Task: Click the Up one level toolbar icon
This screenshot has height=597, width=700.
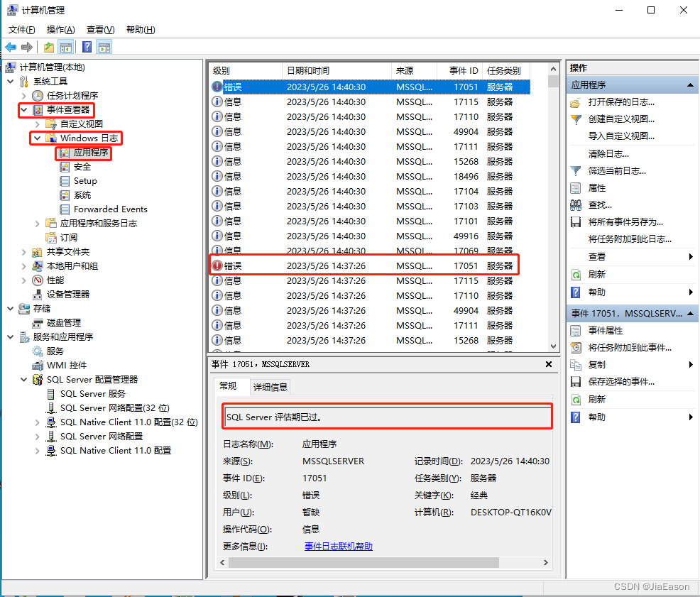Action: click(49, 47)
